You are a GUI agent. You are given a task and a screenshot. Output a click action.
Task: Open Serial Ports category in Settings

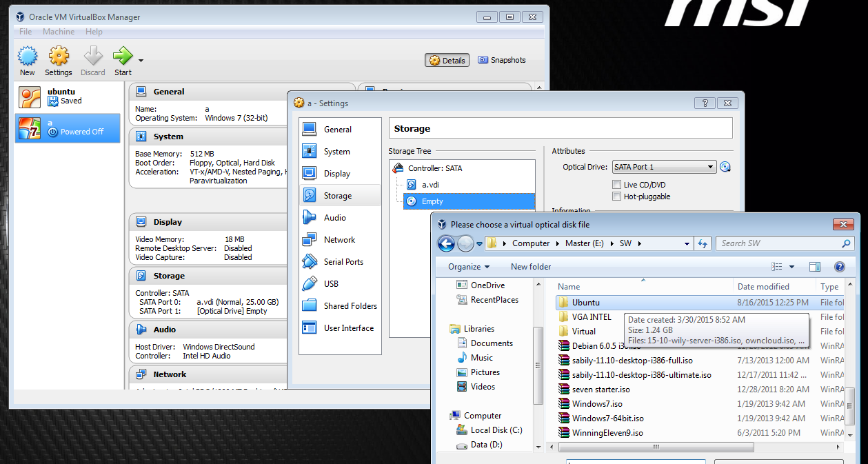pos(341,262)
